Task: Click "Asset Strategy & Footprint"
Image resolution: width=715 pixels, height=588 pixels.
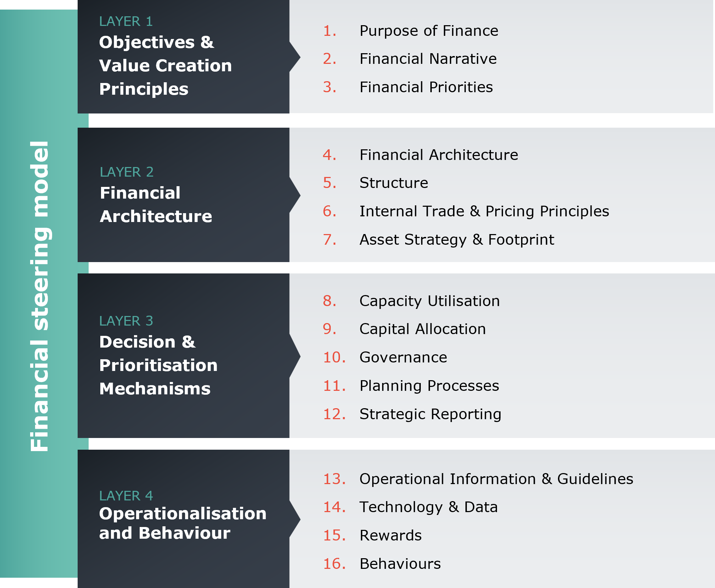Action: tap(457, 240)
